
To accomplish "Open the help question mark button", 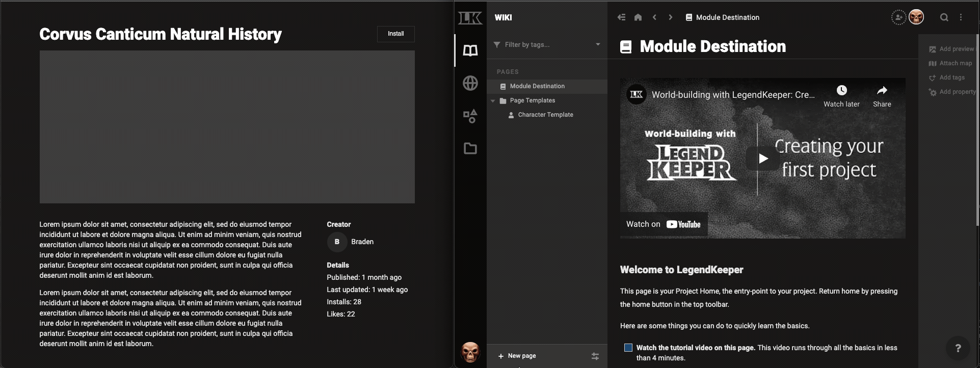I will (x=958, y=348).
